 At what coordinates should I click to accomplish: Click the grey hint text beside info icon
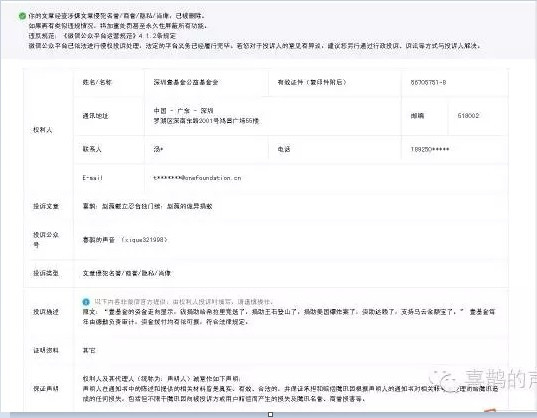pyautogui.click(x=184, y=302)
